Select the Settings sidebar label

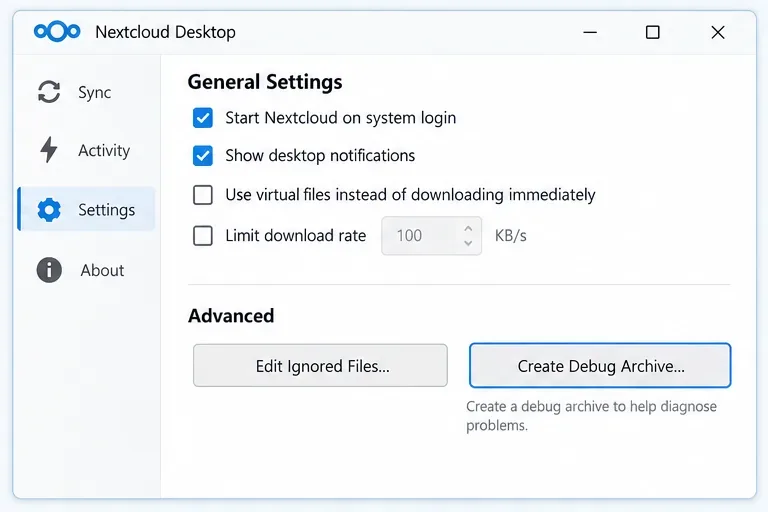tap(106, 210)
